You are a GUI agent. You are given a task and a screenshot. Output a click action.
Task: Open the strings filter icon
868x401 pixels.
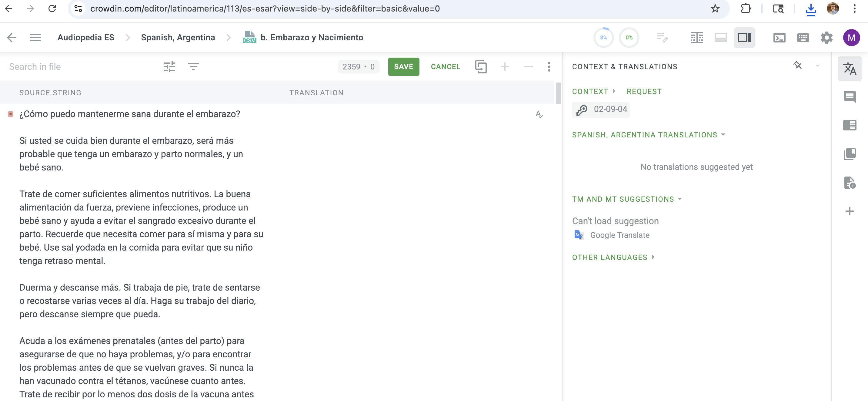(x=193, y=66)
